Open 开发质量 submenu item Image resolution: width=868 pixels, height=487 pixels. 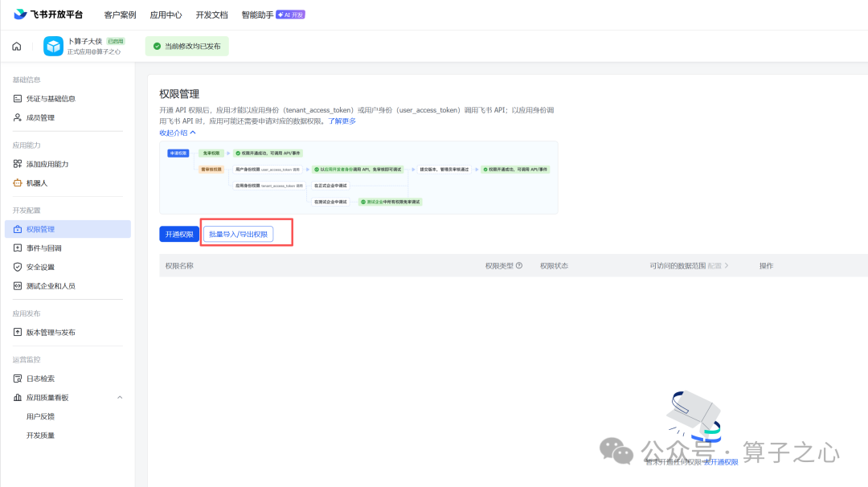(x=40, y=435)
